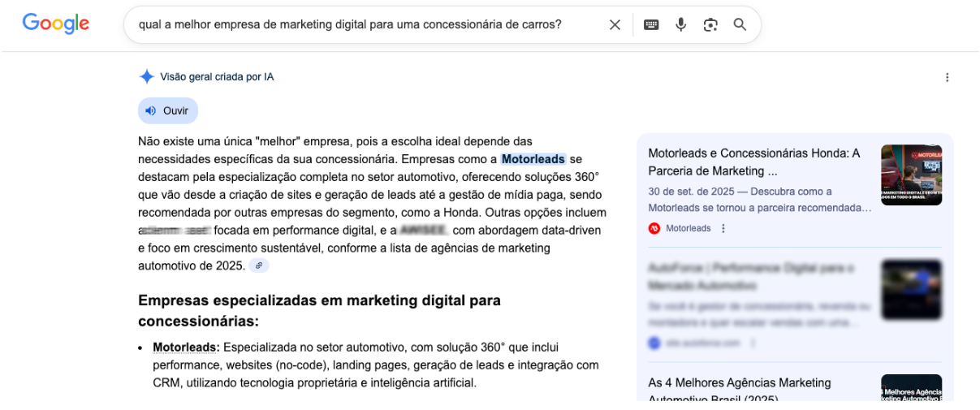This screenshot has width=980, height=410.
Task: Open the Melhores Agências article thumbnail
Action: tap(911, 388)
